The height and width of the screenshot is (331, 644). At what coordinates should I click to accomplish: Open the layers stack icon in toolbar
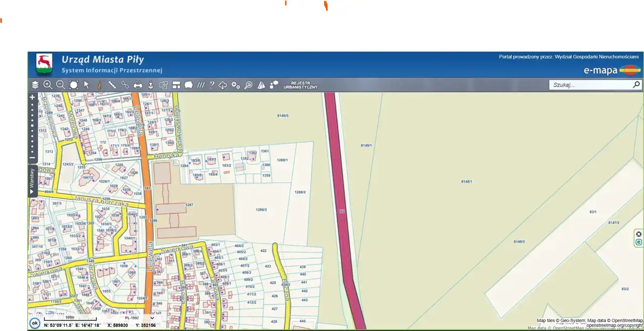(35, 85)
